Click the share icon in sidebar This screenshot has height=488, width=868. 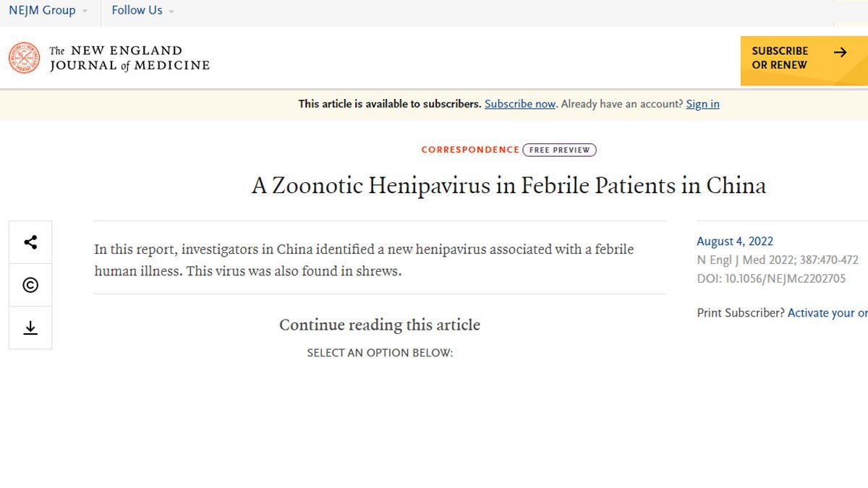pyautogui.click(x=30, y=242)
